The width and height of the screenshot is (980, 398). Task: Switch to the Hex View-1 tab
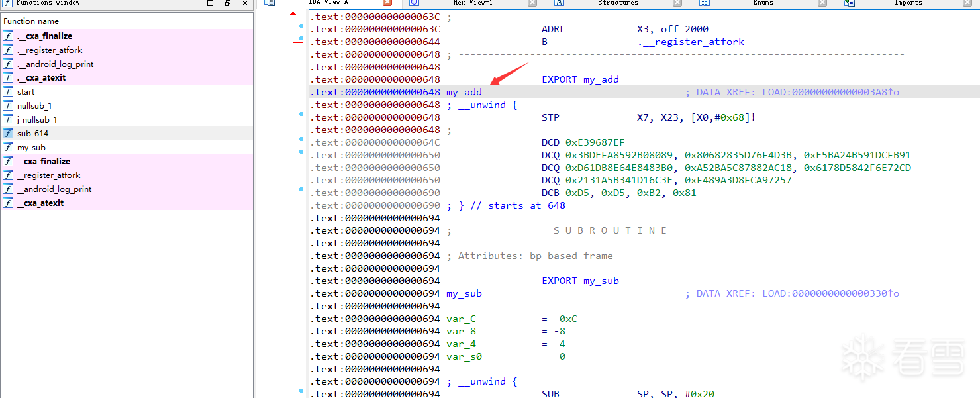pos(473,3)
